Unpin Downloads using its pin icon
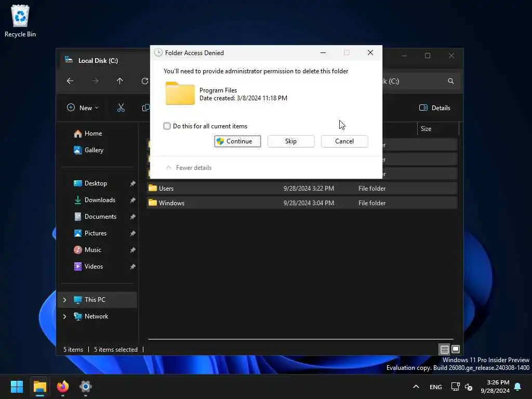The width and height of the screenshot is (532, 399). [x=132, y=200]
